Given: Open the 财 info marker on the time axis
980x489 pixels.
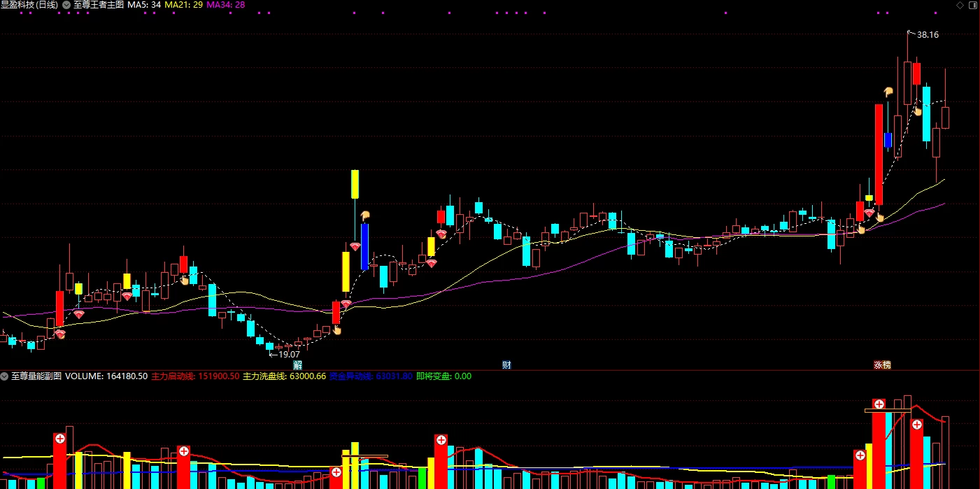Looking at the screenshot, I should click(x=506, y=365).
